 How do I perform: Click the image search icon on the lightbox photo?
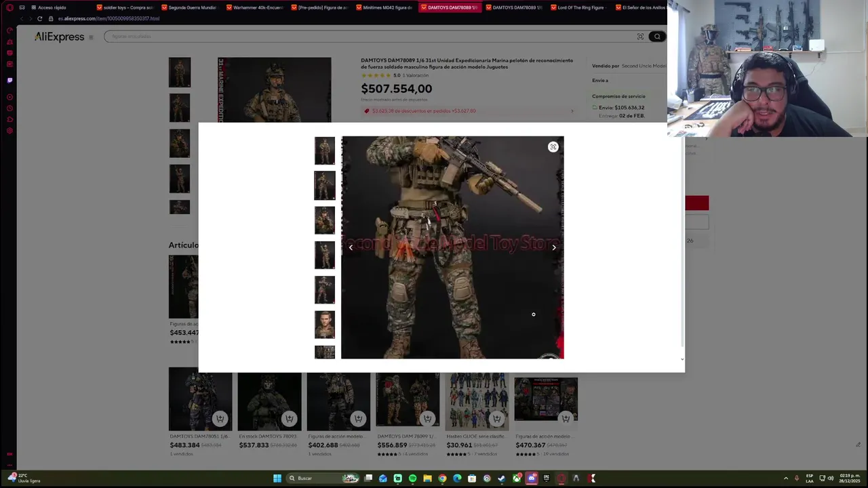(x=553, y=147)
